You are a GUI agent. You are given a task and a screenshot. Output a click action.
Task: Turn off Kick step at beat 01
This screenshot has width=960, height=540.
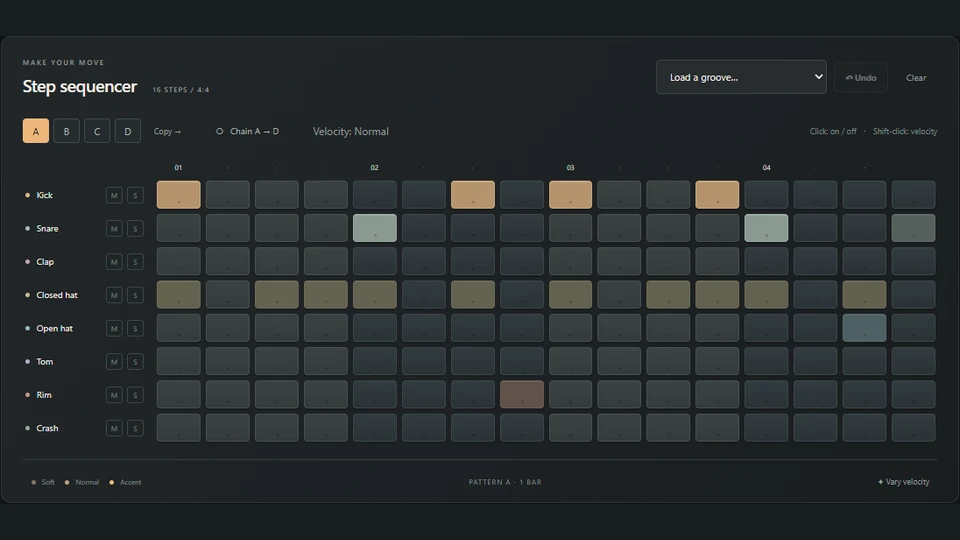coord(179,195)
